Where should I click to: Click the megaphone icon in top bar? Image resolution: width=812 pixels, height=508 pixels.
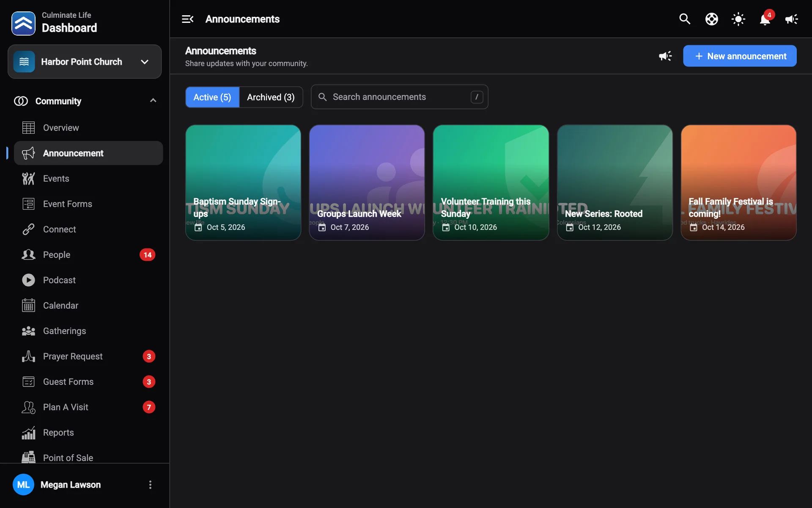click(x=792, y=19)
